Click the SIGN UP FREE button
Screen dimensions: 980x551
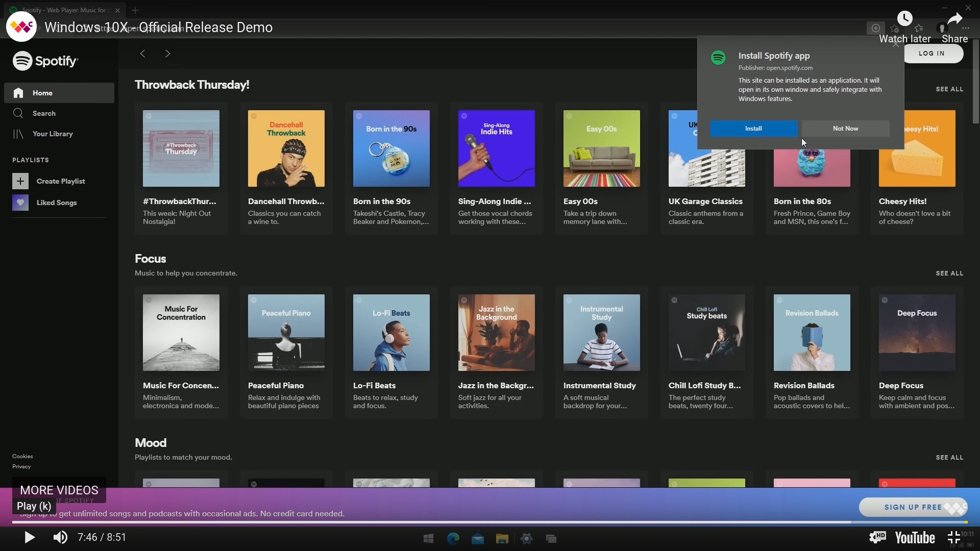913,507
